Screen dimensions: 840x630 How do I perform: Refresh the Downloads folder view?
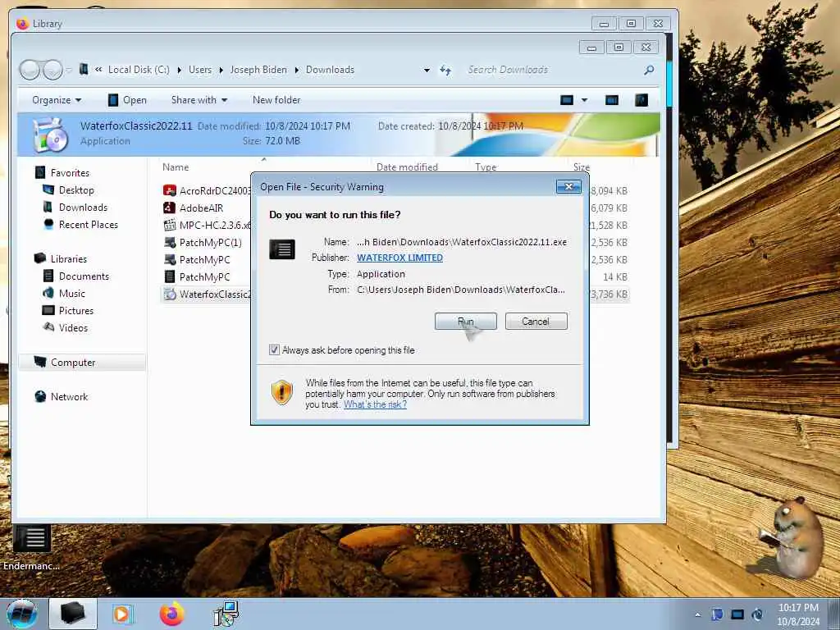(x=445, y=71)
